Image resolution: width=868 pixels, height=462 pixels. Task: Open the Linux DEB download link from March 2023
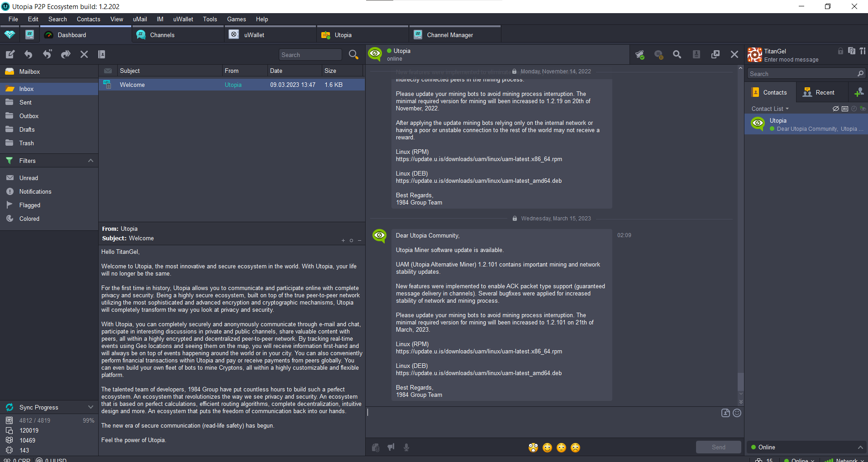(x=479, y=373)
